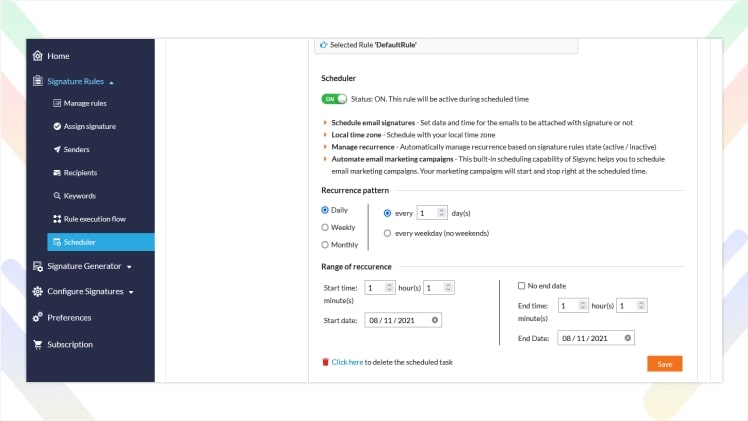Image resolution: width=748 pixels, height=421 pixels.
Task: Click the Rule execution flow icon
Action: 57,219
